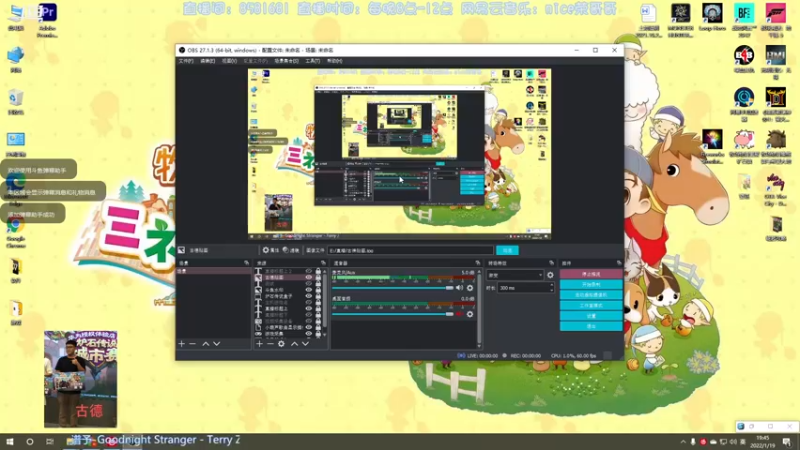Select the Google Chrome desktop icon
The width and height of the screenshot is (800, 450).
tap(16, 232)
